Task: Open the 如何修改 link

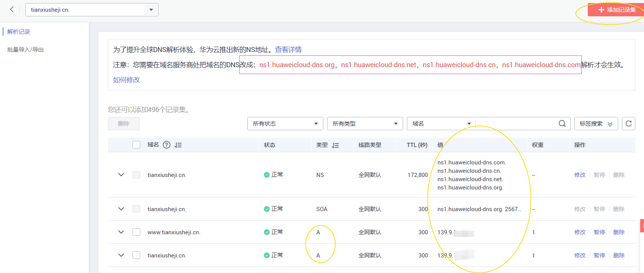Action: coord(127,80)
